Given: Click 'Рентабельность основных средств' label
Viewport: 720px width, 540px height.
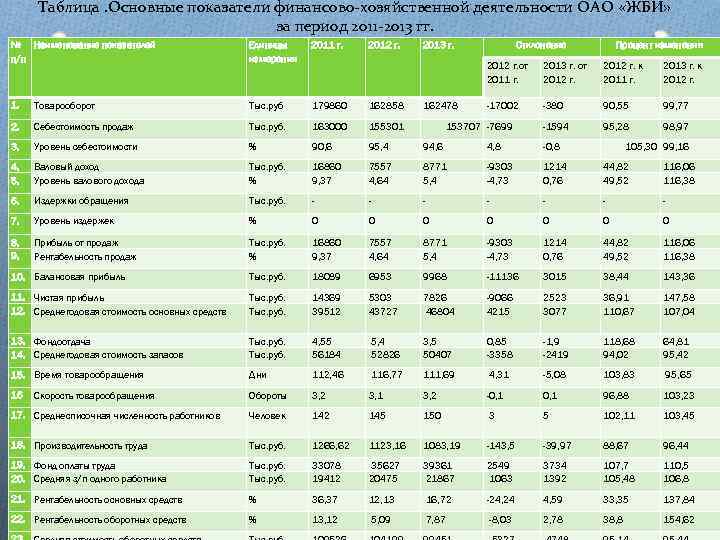Looking at the screenshot, I should coord(107,500).
